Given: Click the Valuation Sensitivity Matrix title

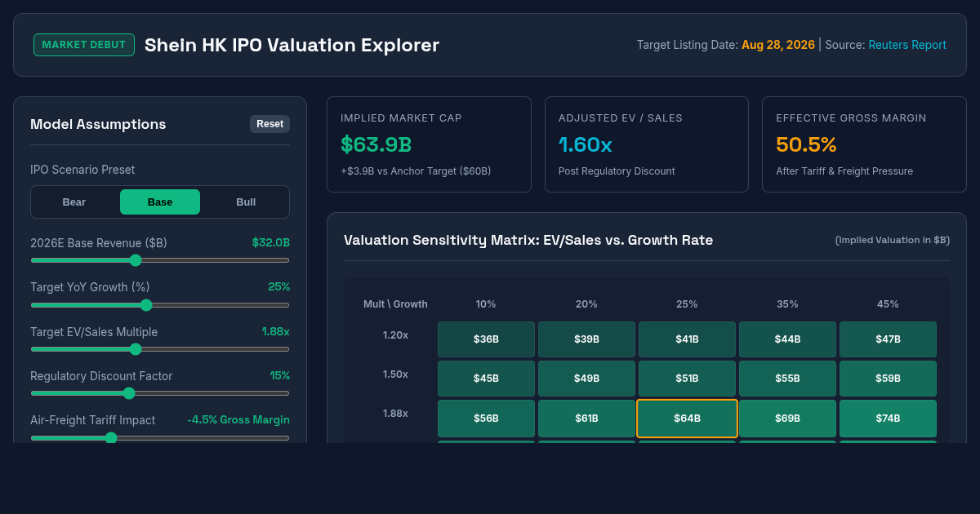Looking at the screenshot, I should pyautogui.click(x=528, y=240).
